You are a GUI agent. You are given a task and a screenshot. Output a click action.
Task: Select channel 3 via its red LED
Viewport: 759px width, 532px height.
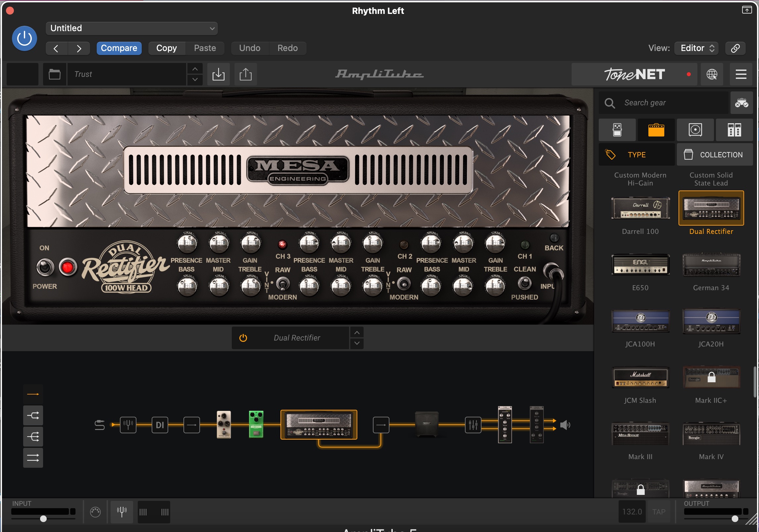282,245
